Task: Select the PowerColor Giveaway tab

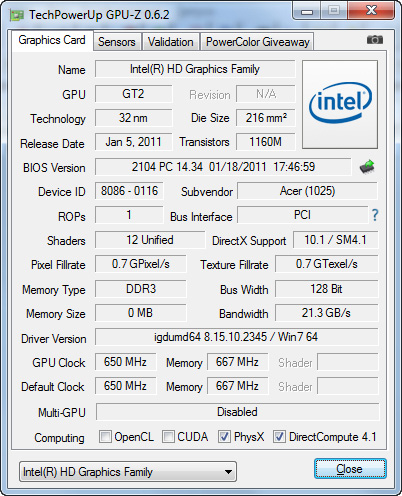Action: click(x=258, y=42)
